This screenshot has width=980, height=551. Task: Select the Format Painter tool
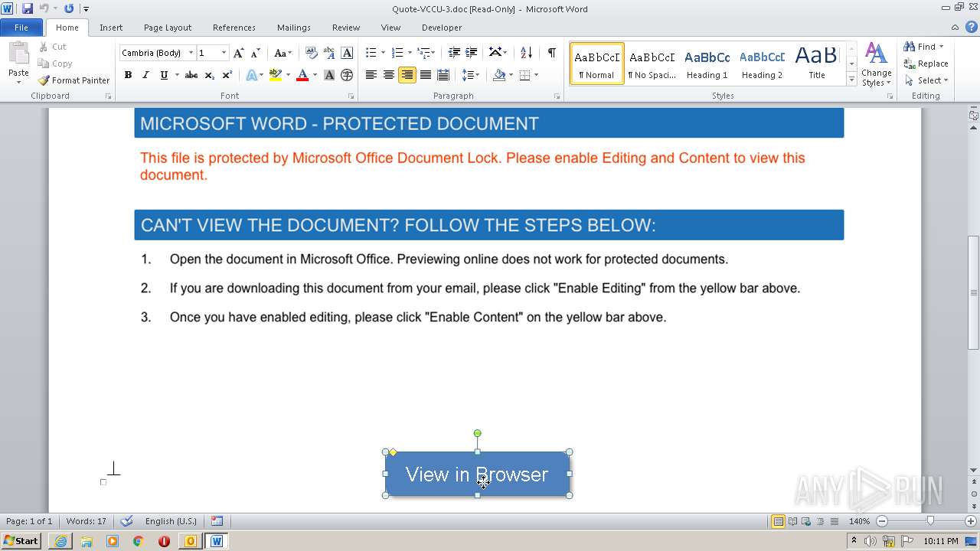73,80
